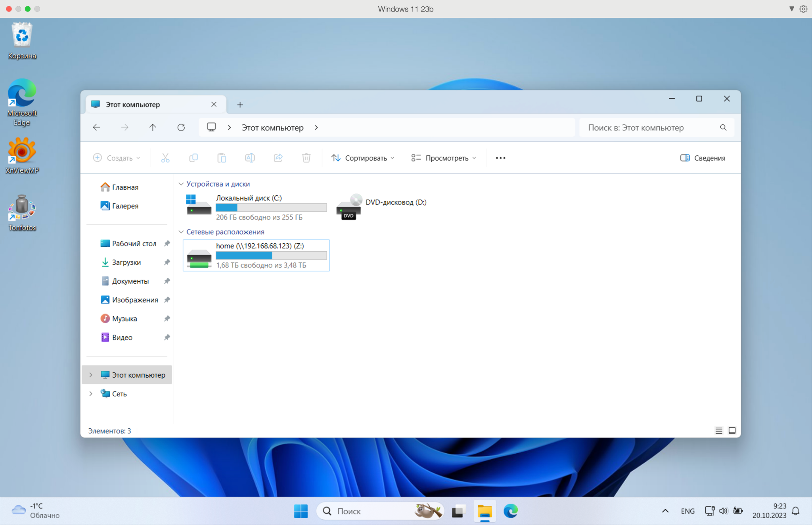Open the weather widget showing -1°C
The width and height of the screenshot is (812, 525).
pos(35,511)
